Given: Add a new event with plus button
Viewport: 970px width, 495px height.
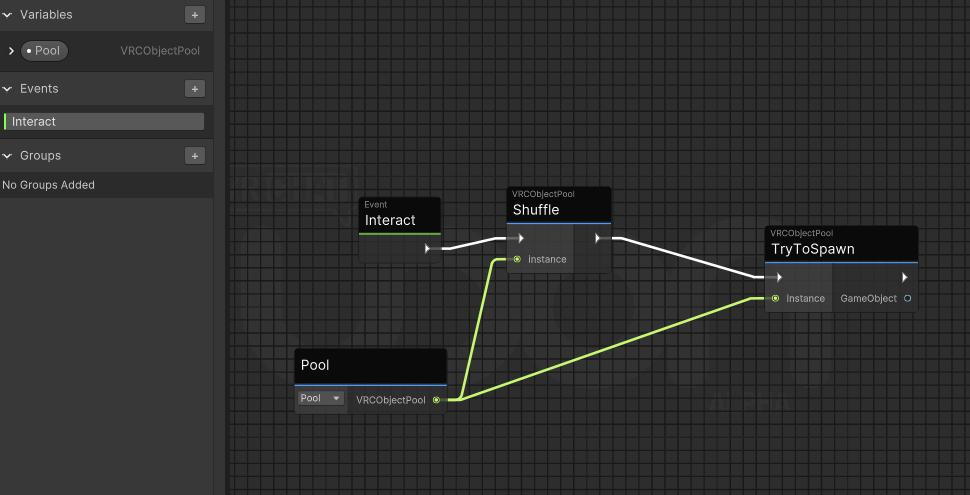Looking at the screenshot, I should click(195, 89).
